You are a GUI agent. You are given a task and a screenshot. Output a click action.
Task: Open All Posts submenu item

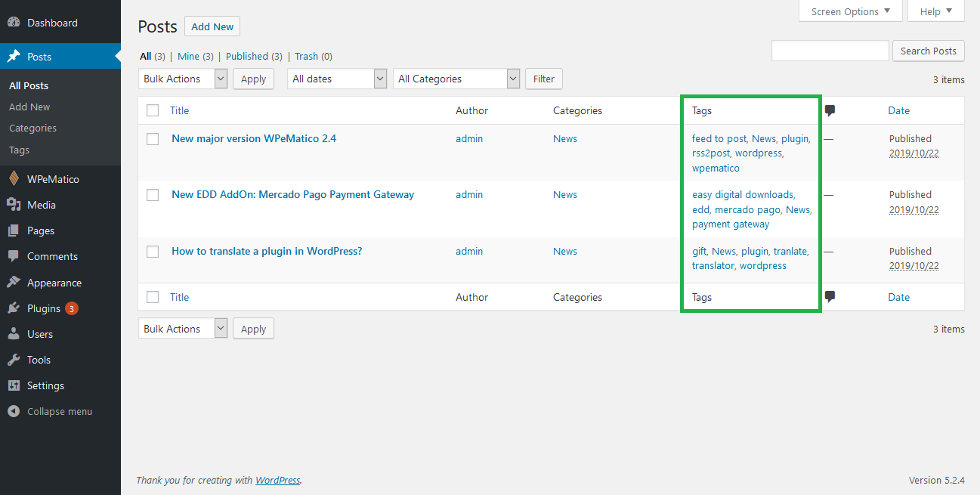pos(29,86)
